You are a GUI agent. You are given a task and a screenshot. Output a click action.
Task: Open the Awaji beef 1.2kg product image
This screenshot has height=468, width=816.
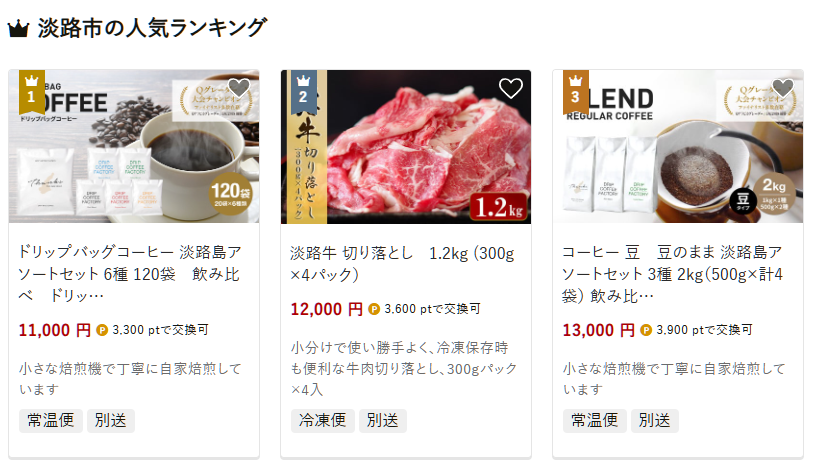(x=406, y=146)
